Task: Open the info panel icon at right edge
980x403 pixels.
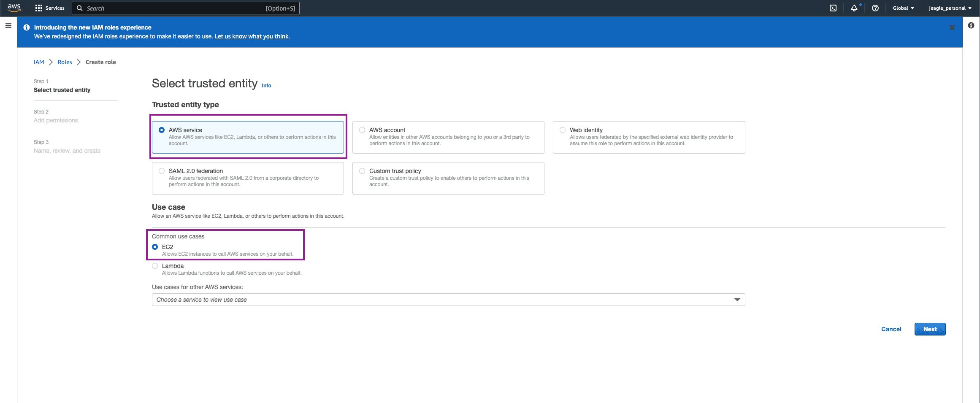Action: tap(971, 26)
